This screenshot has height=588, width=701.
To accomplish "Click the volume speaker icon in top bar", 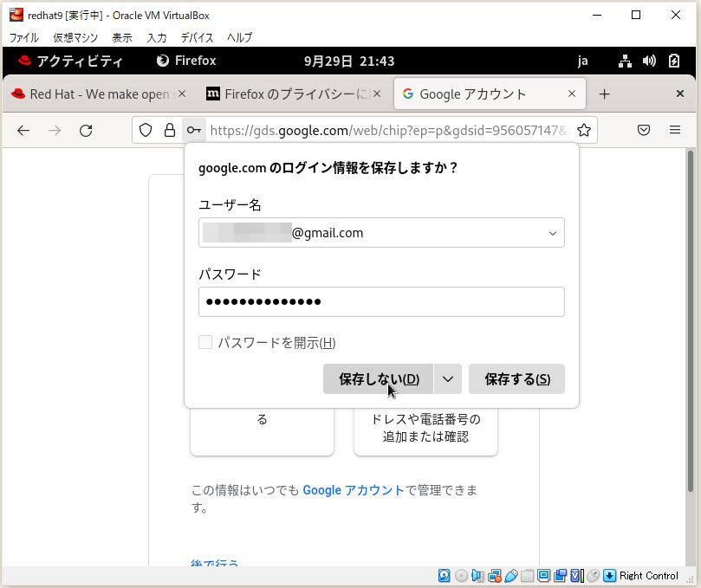I will (649, 61).
